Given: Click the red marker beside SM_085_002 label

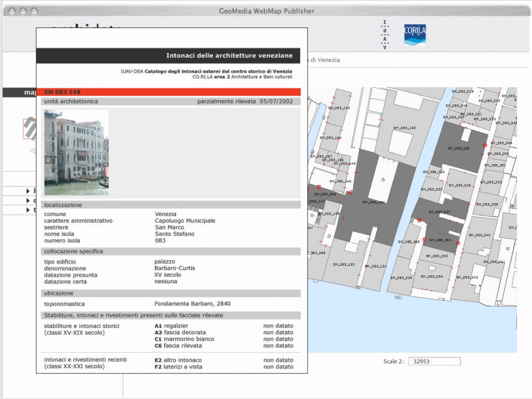Looking at the screenshot, I should click(x=424, y=240).
